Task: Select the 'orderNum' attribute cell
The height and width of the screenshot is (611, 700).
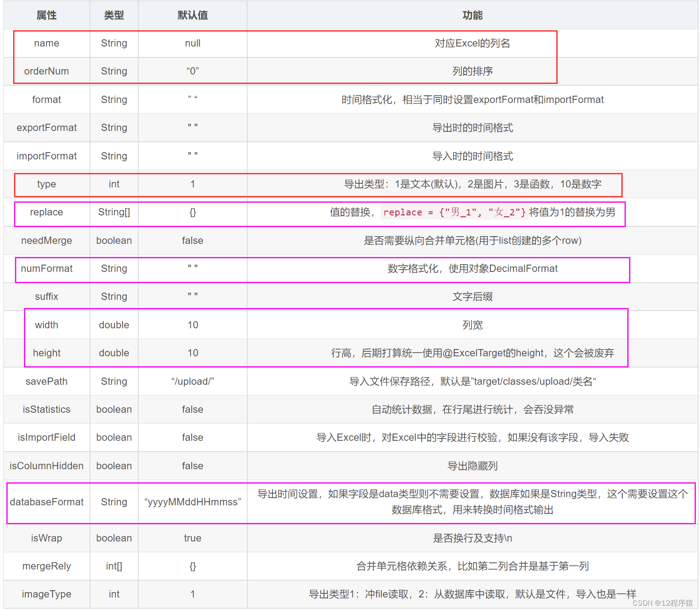Action: pyautogui.click(x=47, y=71)
